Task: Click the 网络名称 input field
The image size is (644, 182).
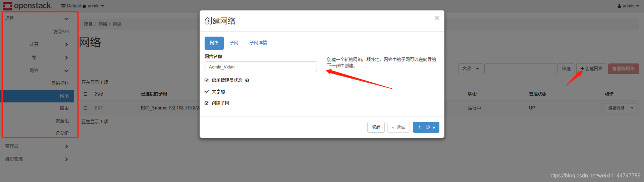Action: (261, 67)
